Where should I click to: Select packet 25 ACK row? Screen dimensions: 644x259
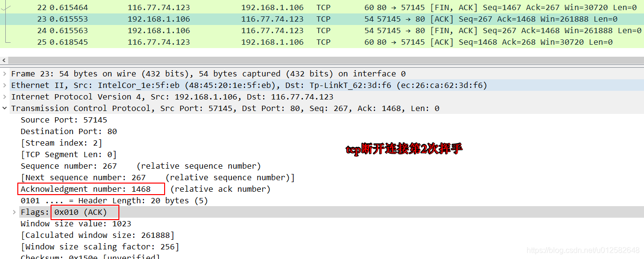click(322, 42)
